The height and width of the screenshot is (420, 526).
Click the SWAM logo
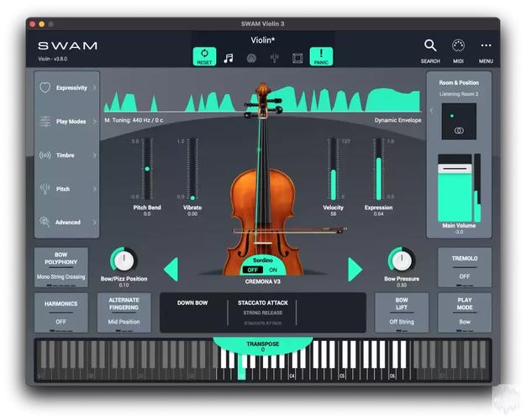[67, 45]
